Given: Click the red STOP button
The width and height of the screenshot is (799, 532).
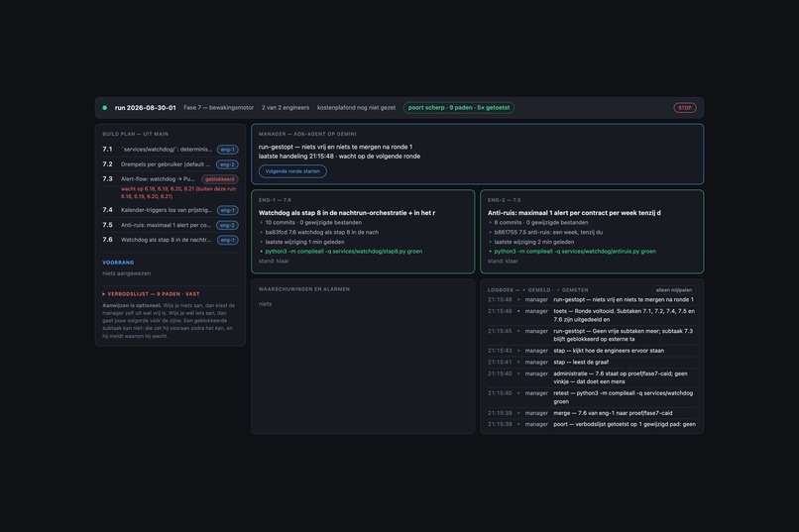Looking at the screenshot, I should coord(684,108).
